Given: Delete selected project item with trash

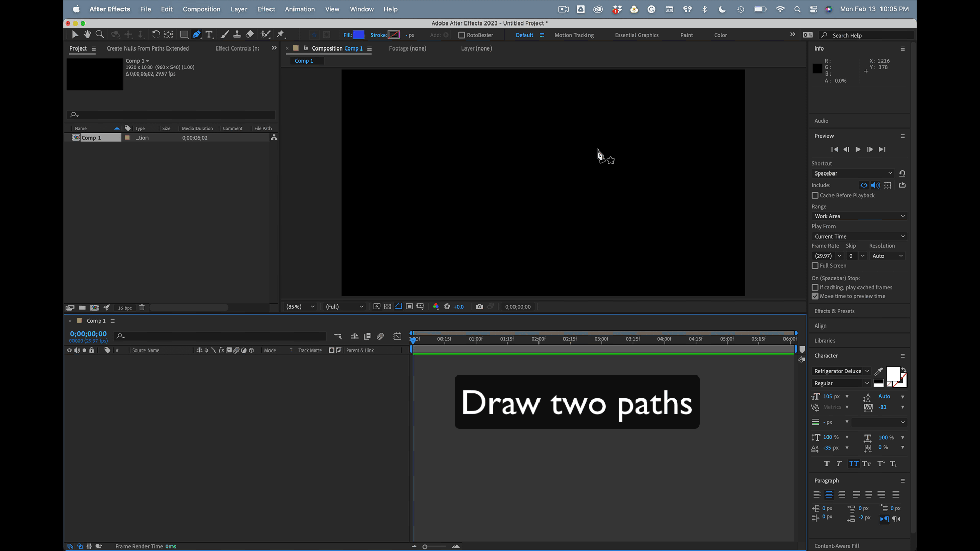Looking at the screenshot, I should (x=142, y=308).
